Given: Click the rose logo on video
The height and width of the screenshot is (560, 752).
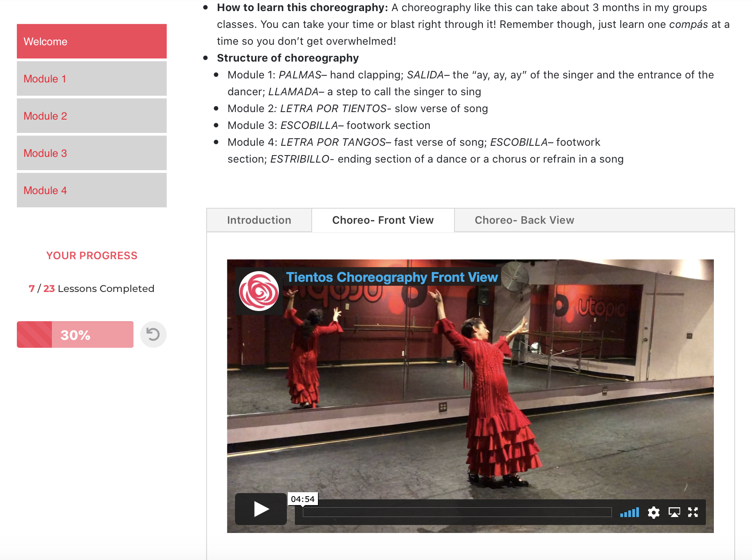Looking at the screenshot, I should 259,291.
